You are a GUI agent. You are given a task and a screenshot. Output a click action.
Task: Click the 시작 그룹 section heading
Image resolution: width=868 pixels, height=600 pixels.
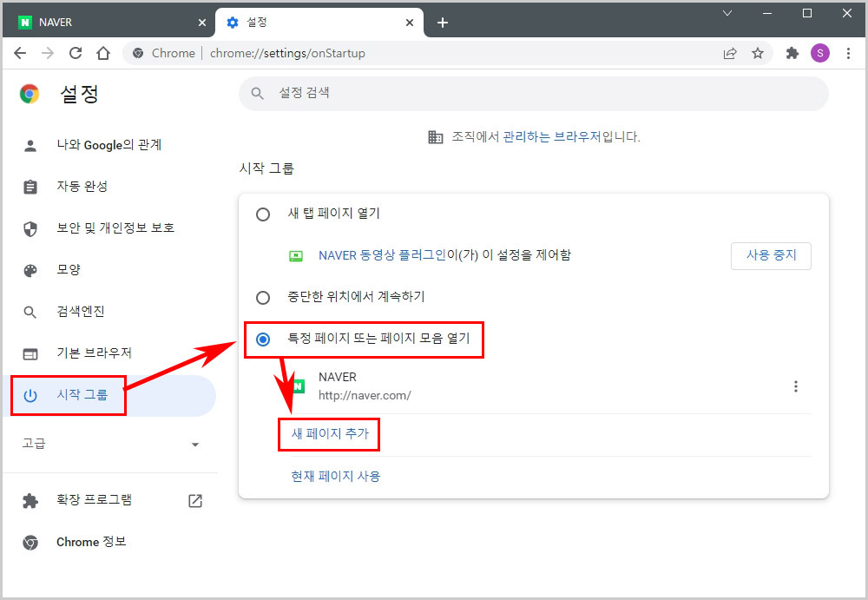[266, 168]
